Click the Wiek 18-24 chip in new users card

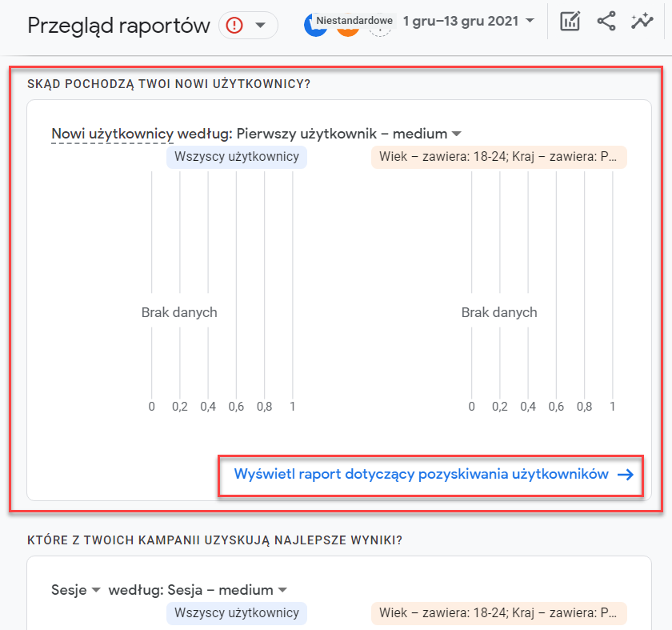coord(498,157)
